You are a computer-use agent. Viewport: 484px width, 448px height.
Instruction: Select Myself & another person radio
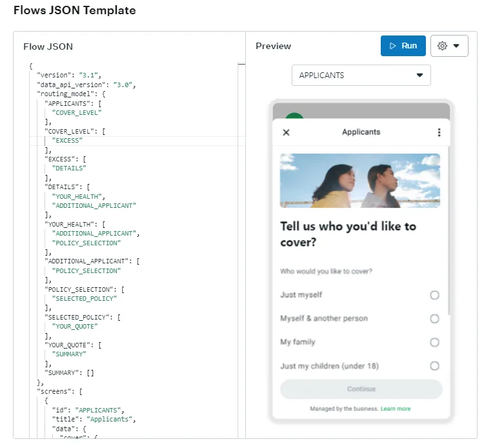pyautogui.click(x=434, y=318)
